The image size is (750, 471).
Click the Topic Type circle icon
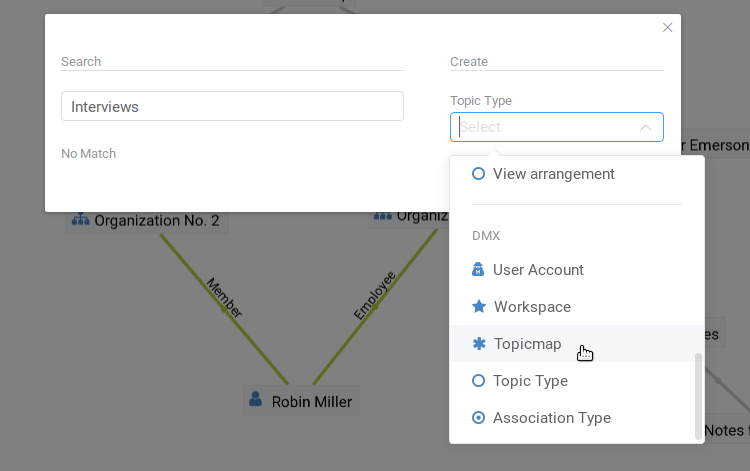[478, 381]
